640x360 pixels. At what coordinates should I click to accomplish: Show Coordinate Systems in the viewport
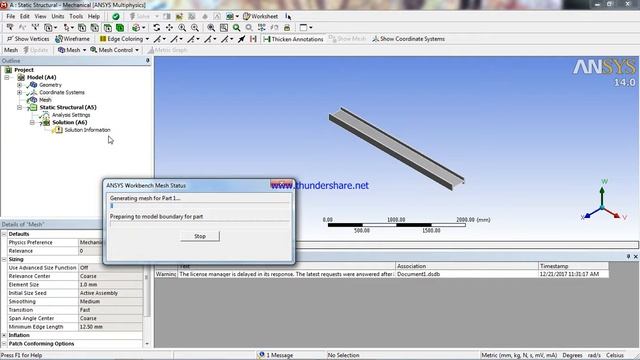tap(408, 39)
